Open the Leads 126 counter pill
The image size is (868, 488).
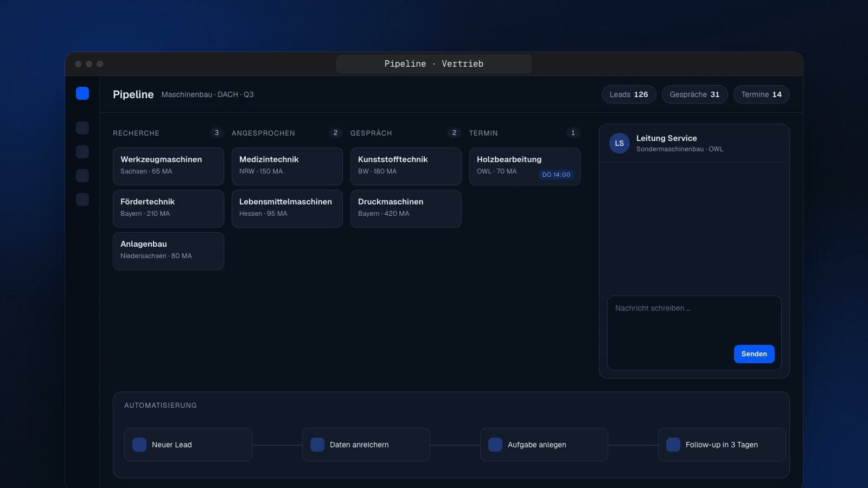(x=629, y=94)
